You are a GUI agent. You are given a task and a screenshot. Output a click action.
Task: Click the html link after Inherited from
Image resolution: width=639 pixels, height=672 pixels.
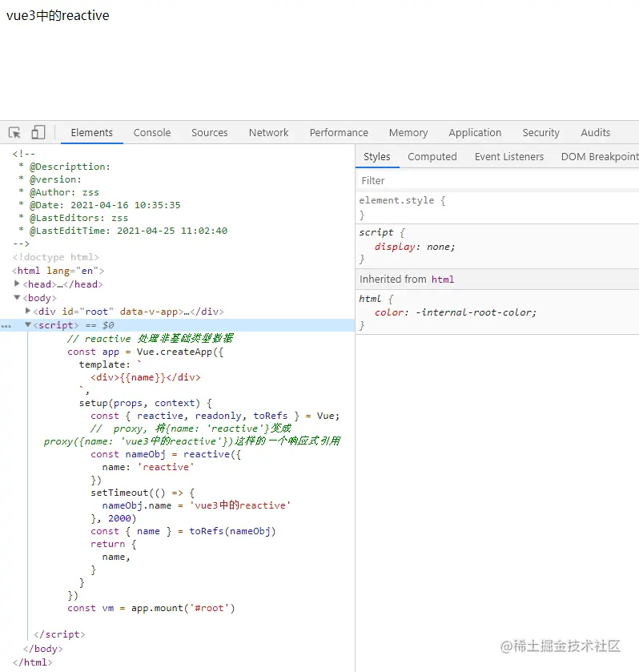pyautogui.click(x=443, y=280)
